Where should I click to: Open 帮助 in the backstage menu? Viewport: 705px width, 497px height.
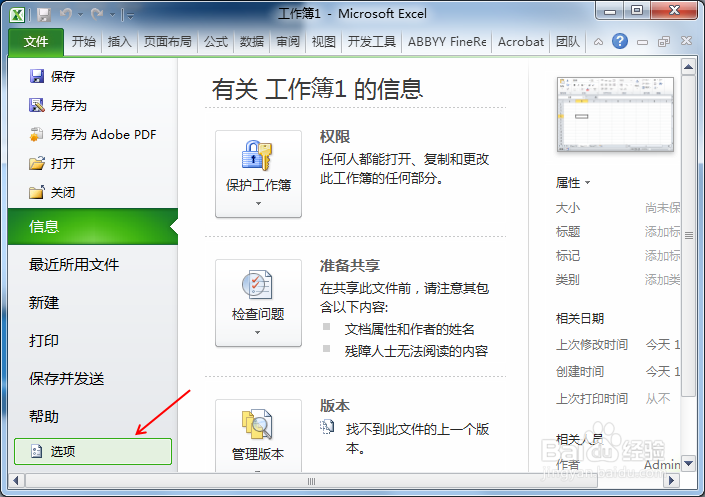click(44, 416)
